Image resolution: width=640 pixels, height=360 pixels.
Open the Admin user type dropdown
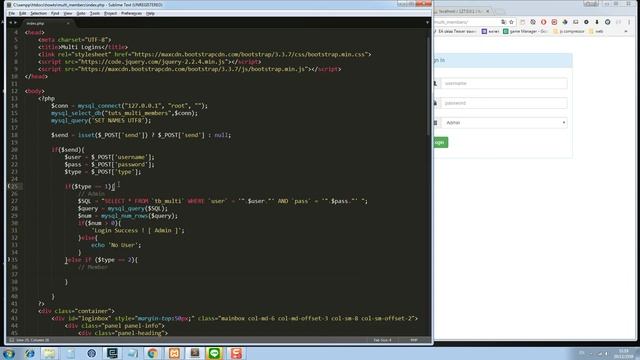coord(504,122)
